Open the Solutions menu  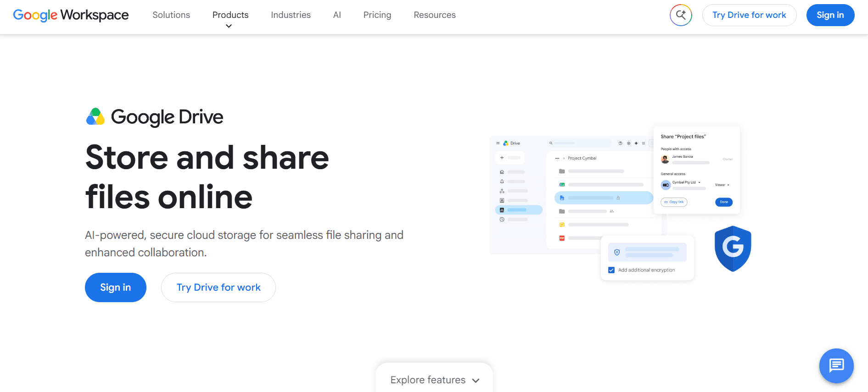(x=171, y=15)
